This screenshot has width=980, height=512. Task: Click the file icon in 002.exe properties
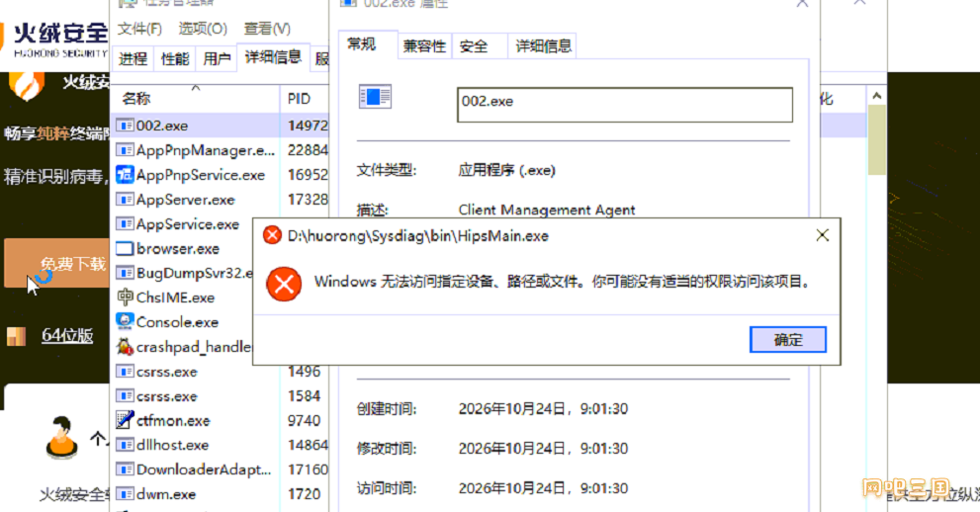[x=375, y=97]
